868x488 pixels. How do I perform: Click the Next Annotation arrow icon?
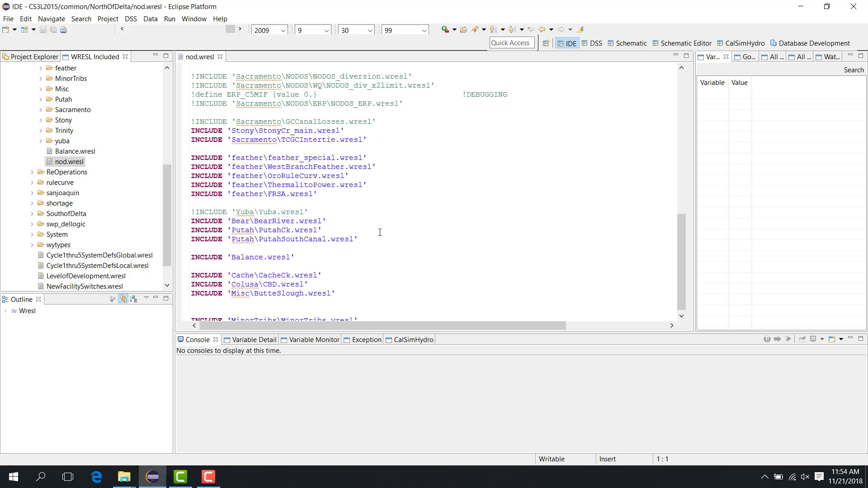click(x=493, y=30)
